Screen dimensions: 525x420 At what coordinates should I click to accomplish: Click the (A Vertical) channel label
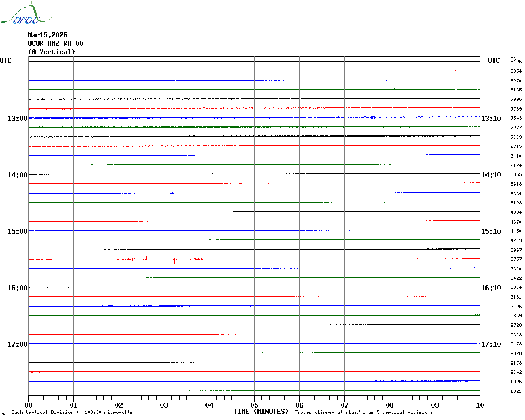(51, 52)
